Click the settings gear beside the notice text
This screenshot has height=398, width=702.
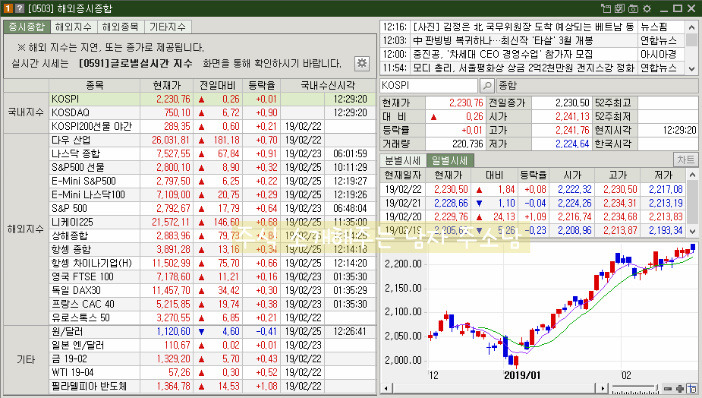362,63
